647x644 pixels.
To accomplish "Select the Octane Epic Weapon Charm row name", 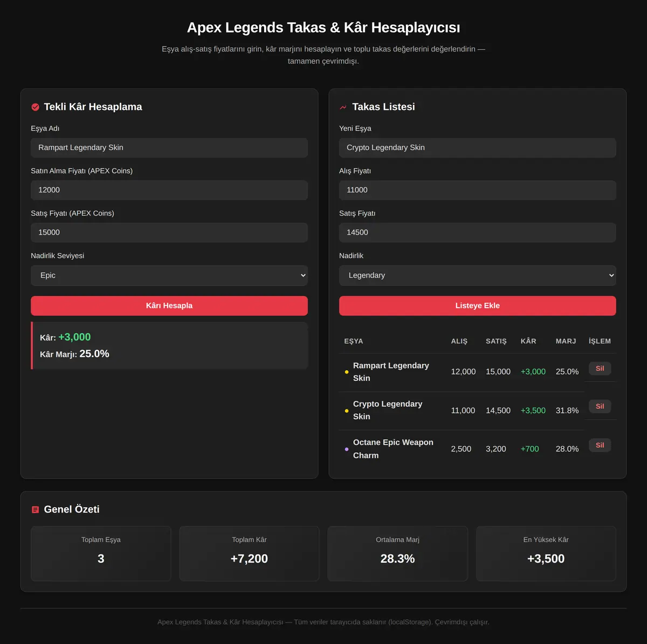I will pyautogui.click(x=393, y=449).
